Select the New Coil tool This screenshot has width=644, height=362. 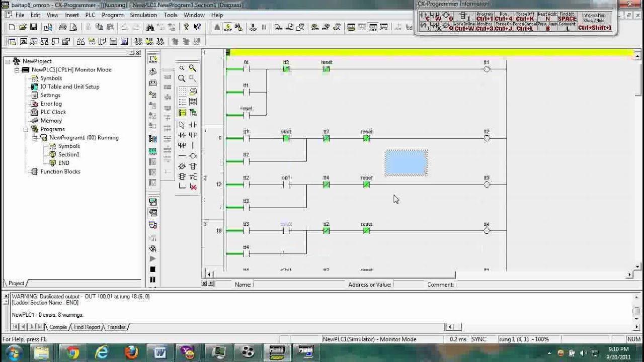[193, 156]
